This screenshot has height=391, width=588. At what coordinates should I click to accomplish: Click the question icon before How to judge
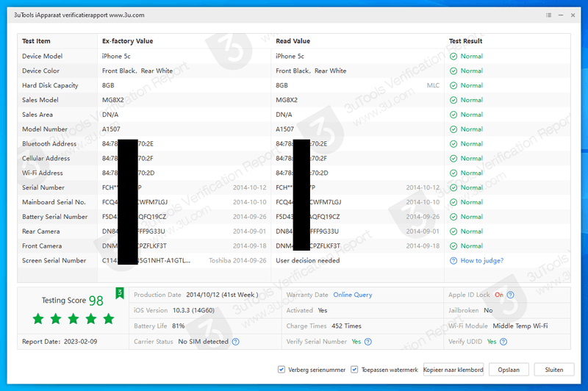tap(453, 260)
